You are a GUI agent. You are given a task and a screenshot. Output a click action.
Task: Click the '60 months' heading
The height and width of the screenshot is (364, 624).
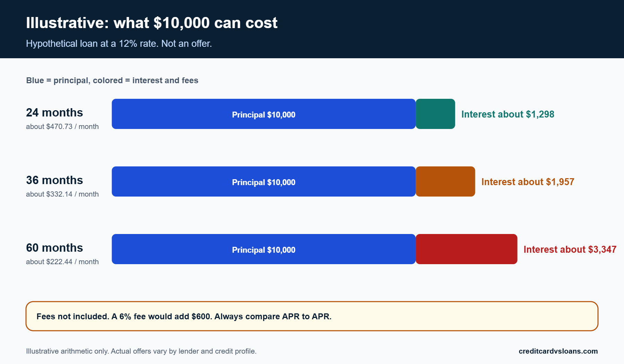coord(54,248)
